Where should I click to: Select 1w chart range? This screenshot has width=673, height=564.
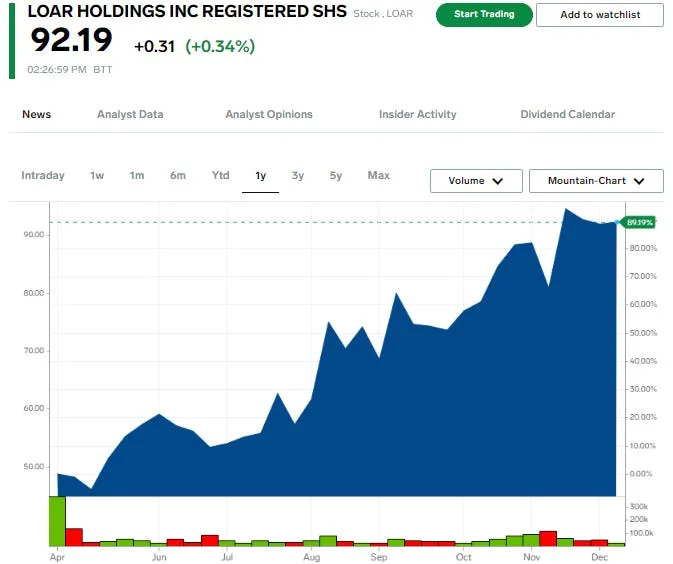(x=97, y=175)
